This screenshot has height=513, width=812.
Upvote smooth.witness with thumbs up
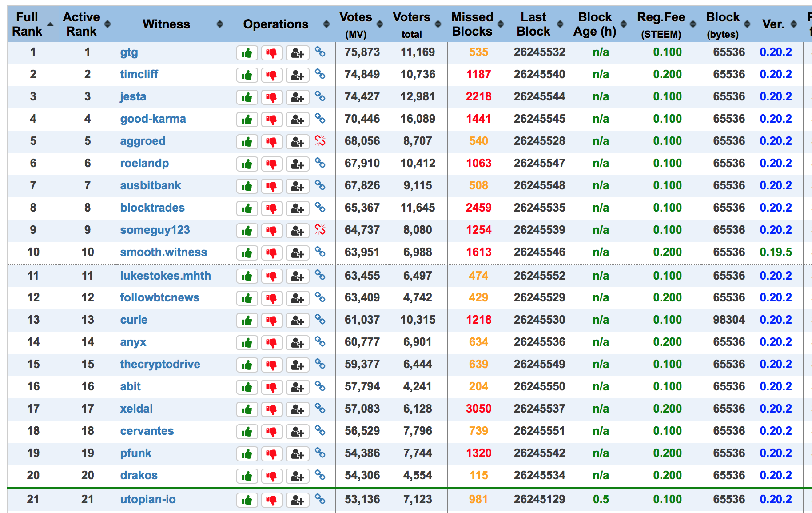tap(247, 253)
